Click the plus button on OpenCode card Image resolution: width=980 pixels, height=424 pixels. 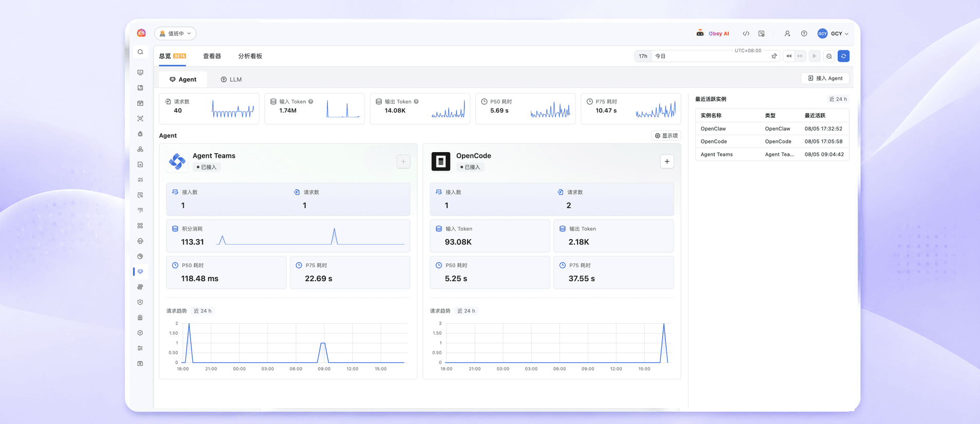tap(667, 161)
